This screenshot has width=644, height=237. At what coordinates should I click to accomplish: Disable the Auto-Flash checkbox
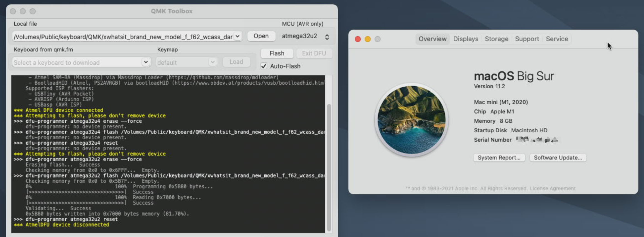click(x=264, y=66)
